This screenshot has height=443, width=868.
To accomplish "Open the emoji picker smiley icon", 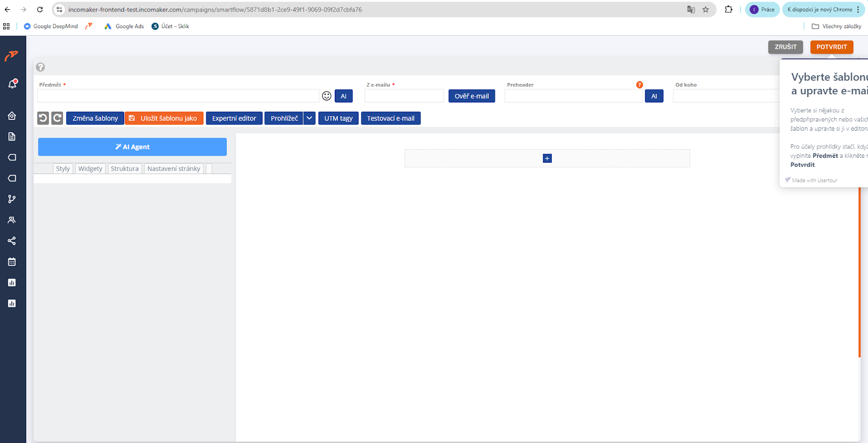I will [x=327, y=96].
